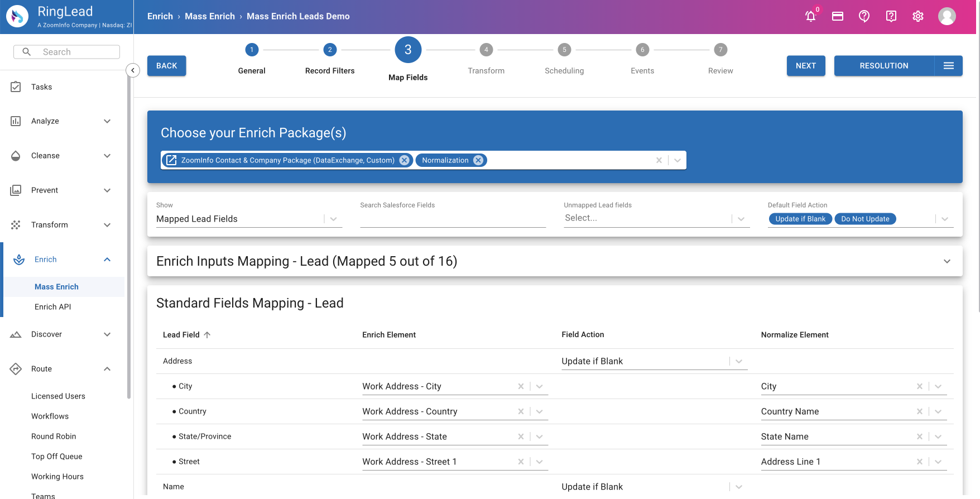Open the help question mark circle icon
This screenshot has width=980, height=499.
[x=864, y=16]
